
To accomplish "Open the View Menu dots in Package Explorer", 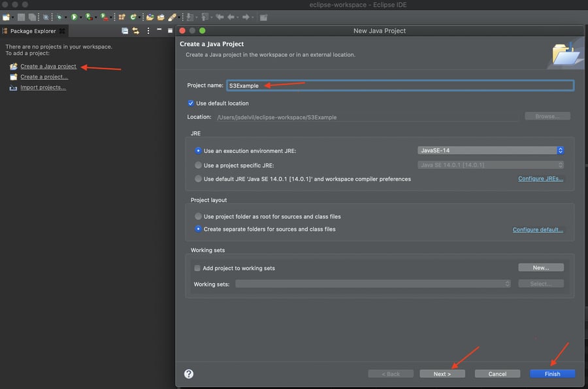I will [x=148, y=30].
